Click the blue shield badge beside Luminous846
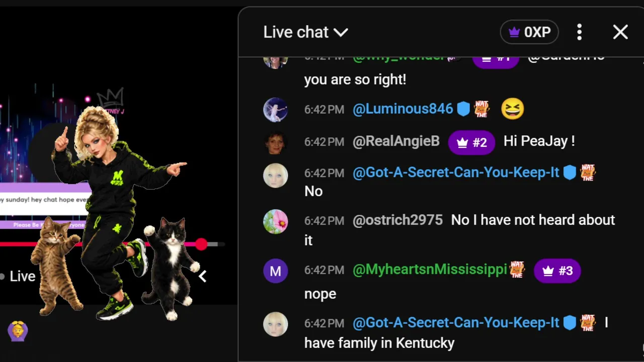This screenshot has width=644, height=362. [x=463, y=109]
